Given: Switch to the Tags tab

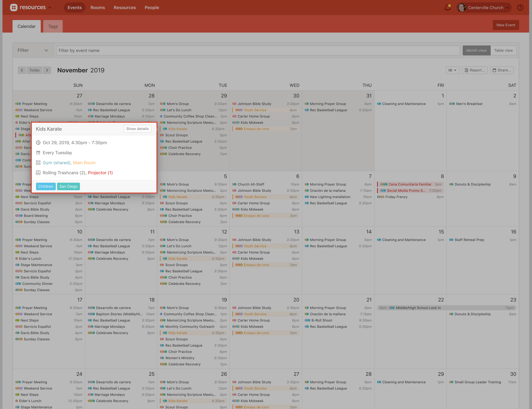Looking at the screenshot, I should [x=53, y=26].
